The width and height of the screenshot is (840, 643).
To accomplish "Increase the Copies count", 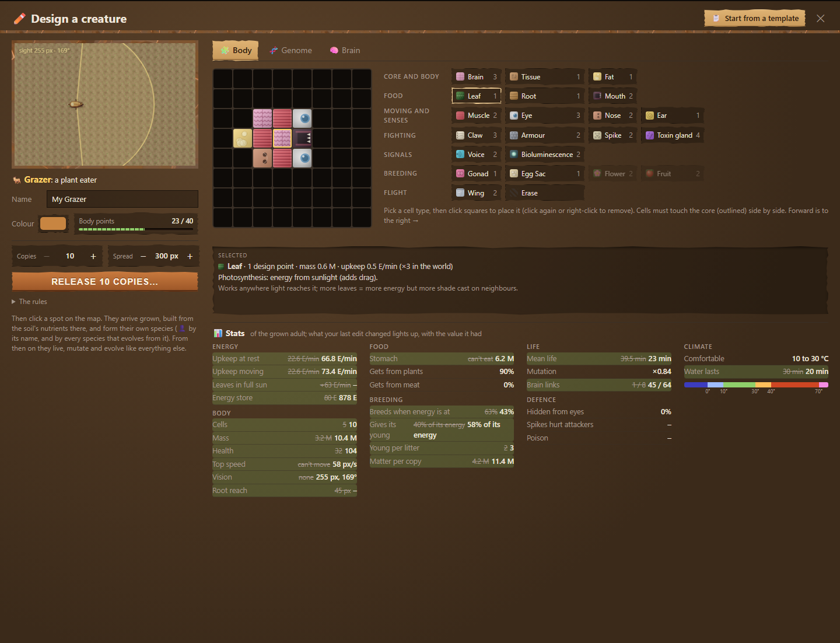I will point(93,256).
